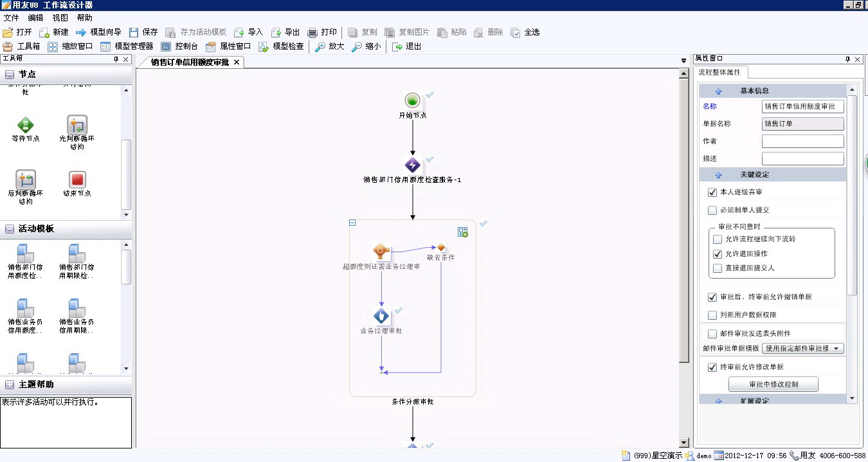The width and height of the screenshot is (868, 462).
Task: Open the 帮助 menu
Action: click(84, 18)
